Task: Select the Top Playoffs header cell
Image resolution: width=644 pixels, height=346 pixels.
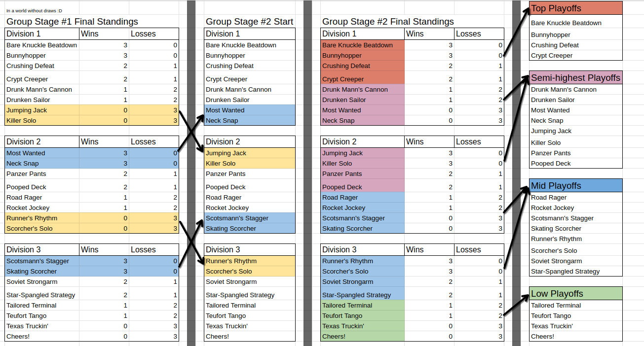Action: [x=576, y=8]
